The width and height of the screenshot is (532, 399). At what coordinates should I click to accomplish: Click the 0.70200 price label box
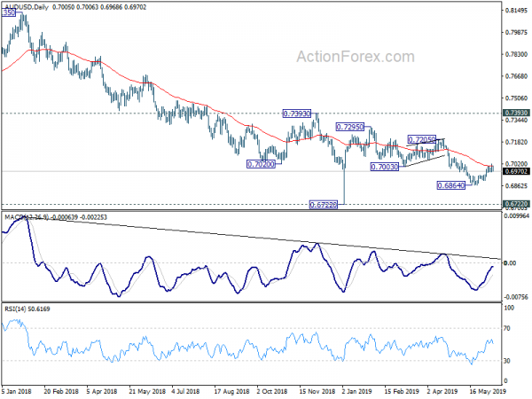click(x=261, y=165)
